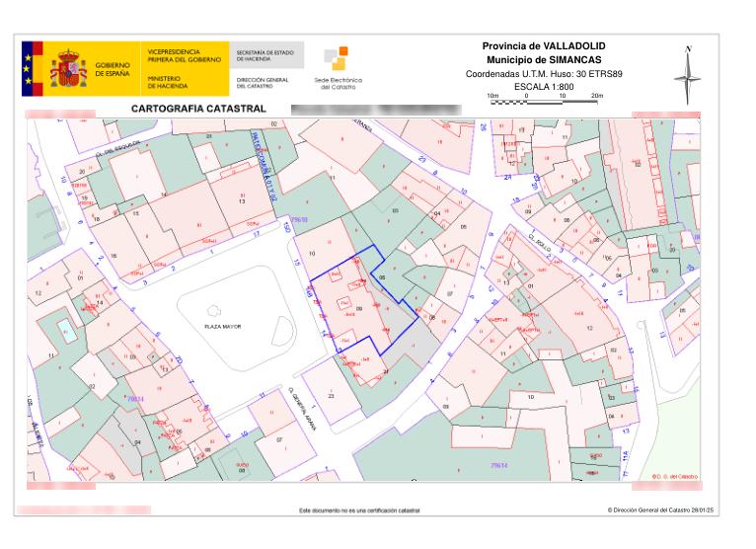Click the Municipio de SIMANCAS heading
This screenshot has width=756, height=549.
544,60
